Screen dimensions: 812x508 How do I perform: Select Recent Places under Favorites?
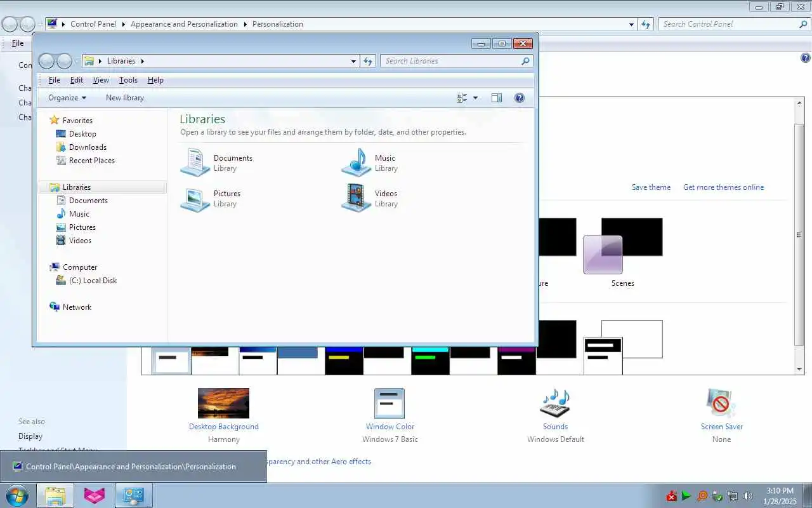pyautogui.click(x=92, y=161)
